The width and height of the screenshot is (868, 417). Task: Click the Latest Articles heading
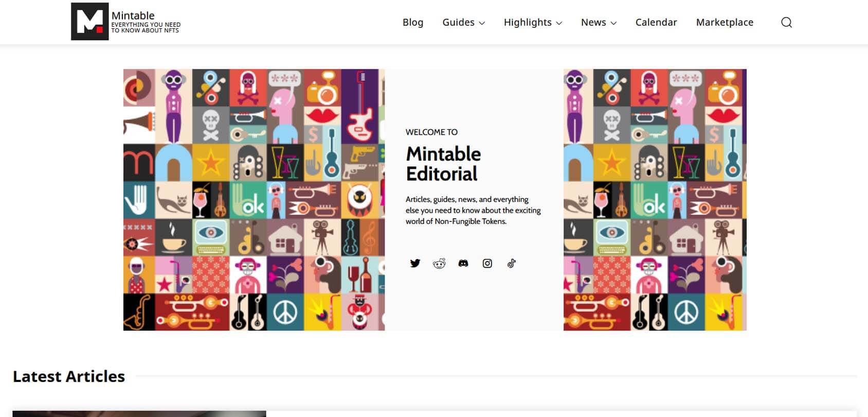tap(69, 376)
